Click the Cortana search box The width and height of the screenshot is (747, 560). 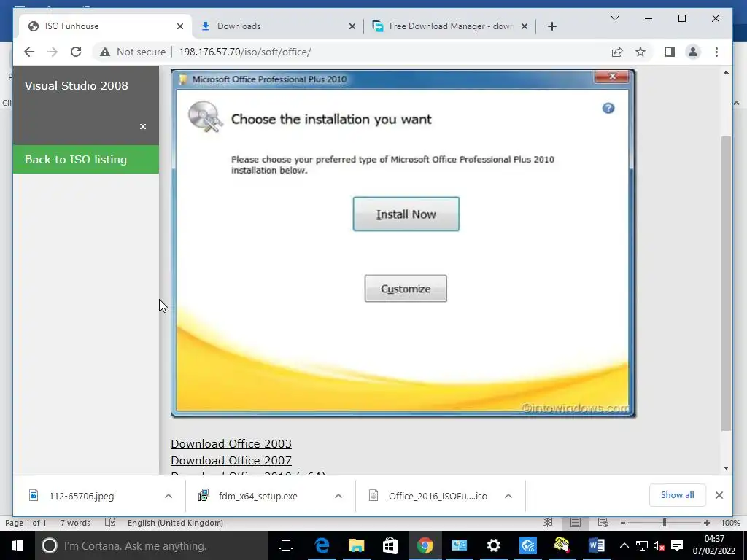pos(151,545)
